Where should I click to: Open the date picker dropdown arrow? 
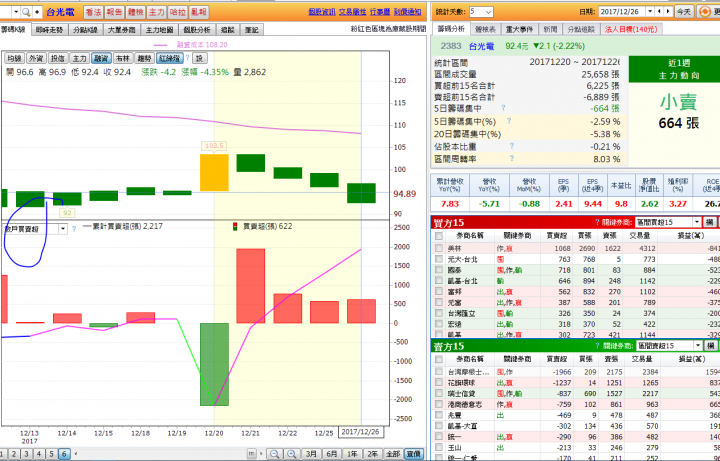coord(650,12)
